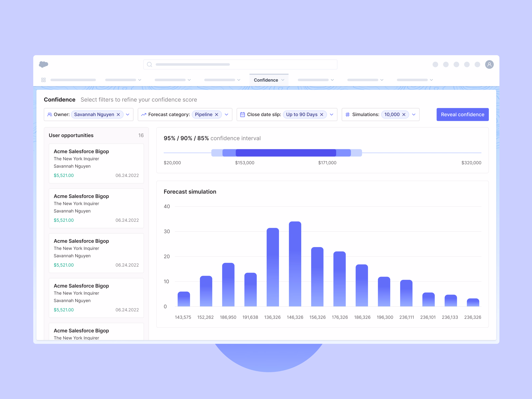Click the 146,326 tallest histogram bar

295,264
